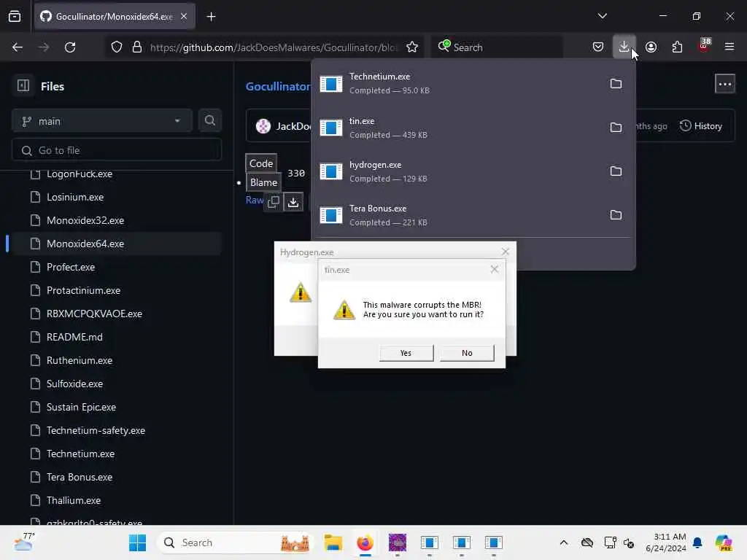Reload the current page
Screen dimensions: 747x560
tap(70, 47)
